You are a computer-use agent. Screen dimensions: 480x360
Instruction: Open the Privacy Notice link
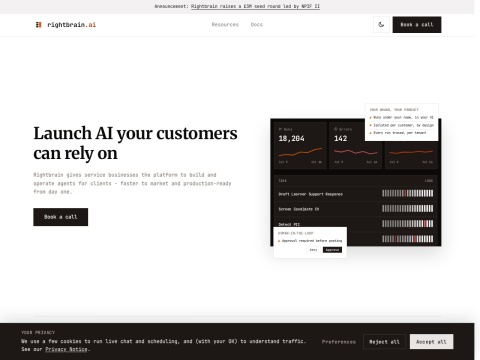[66, 349]
